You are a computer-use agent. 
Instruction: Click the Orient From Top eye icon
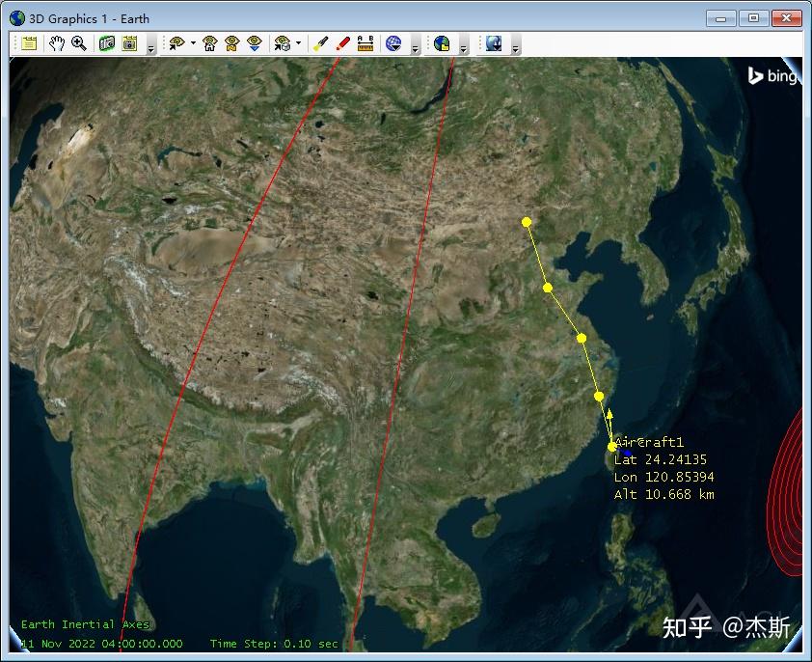pos(255,43)
